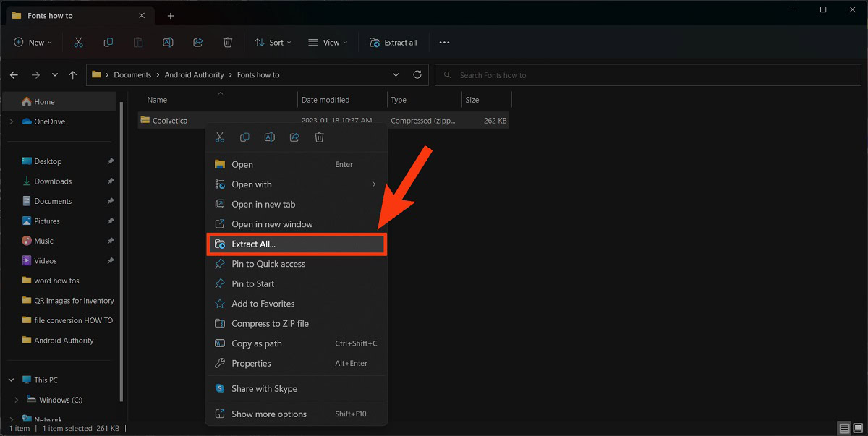The width and height of the screenshot is (868, 436).
Task: Open the Sort dropdown
Action: tap(273, 43)
